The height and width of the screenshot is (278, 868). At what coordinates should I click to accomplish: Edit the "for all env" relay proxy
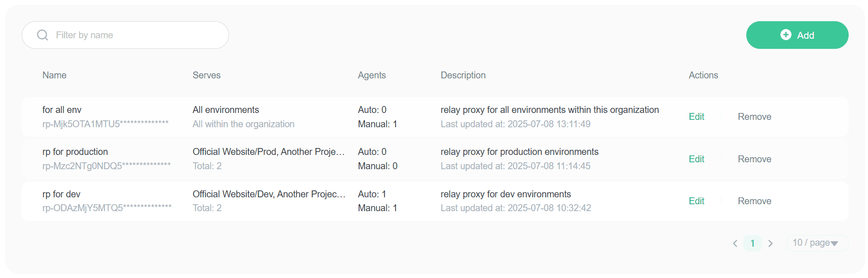[x=697, y=117]
